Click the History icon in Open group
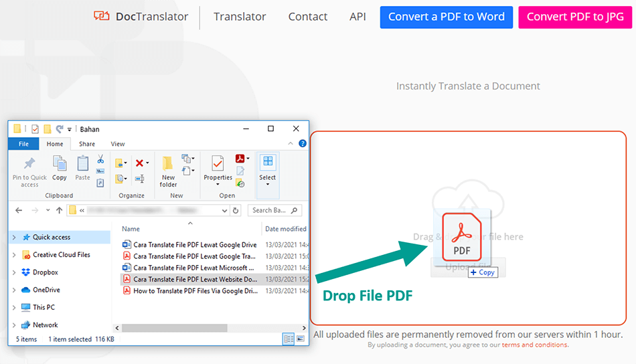The image size is (636, 364). pyautogui.click(x=240, y=183)
